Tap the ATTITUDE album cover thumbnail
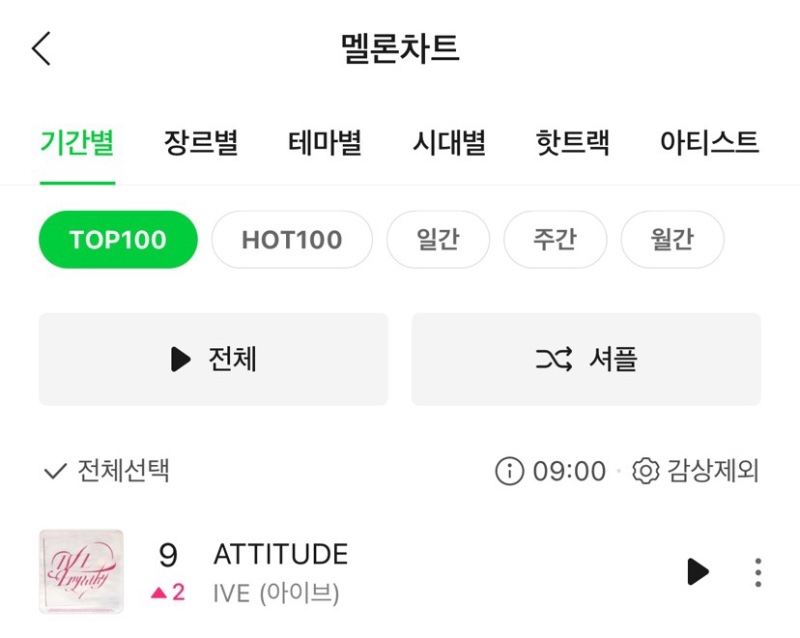This screenshot has width=800, height=638. pyautogui.click(x=81, y=571)
